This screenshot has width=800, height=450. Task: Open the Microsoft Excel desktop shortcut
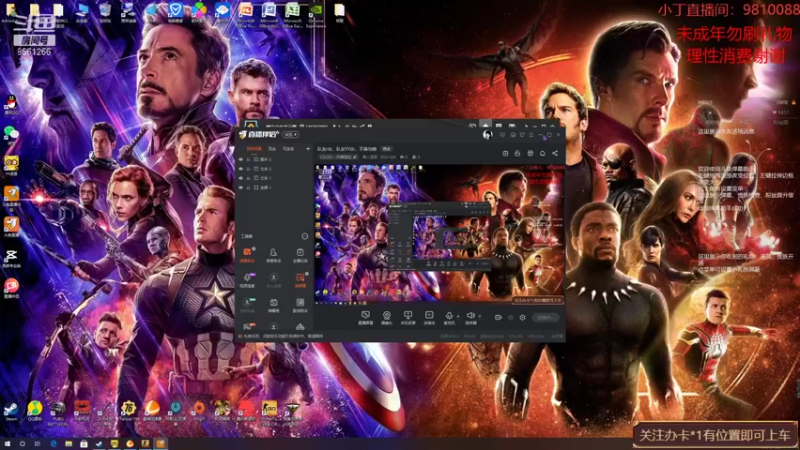coord(292,14)
